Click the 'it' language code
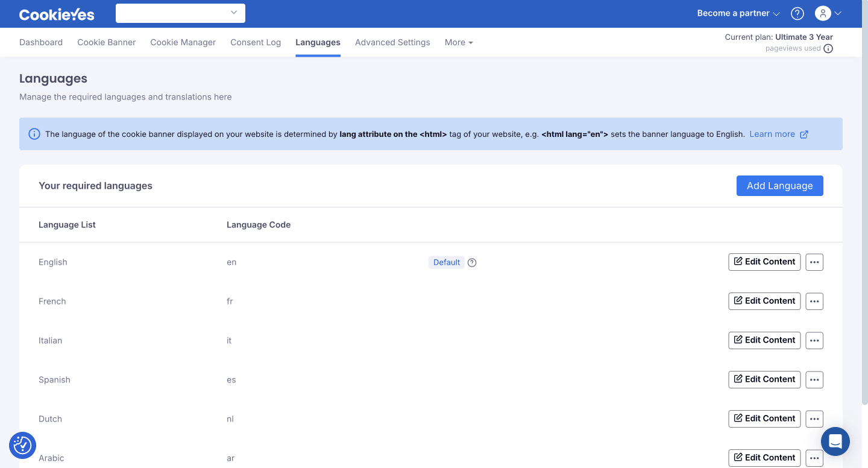 click(229, 341)
